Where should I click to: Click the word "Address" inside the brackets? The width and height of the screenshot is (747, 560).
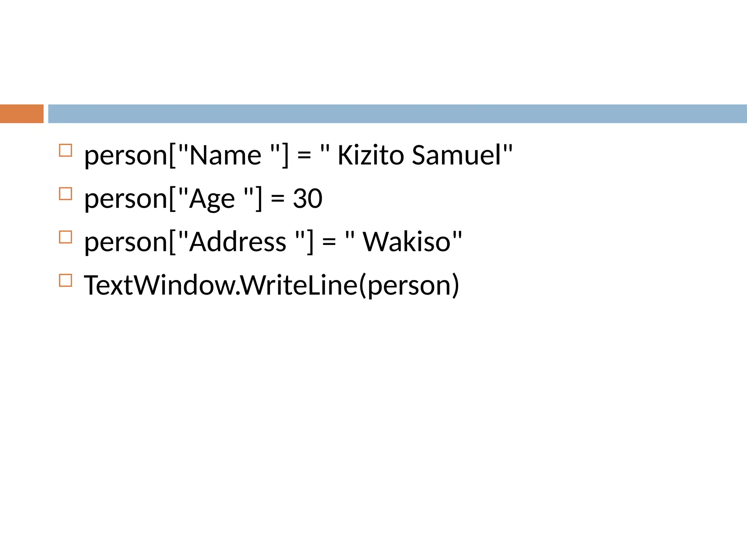(238, 242)
